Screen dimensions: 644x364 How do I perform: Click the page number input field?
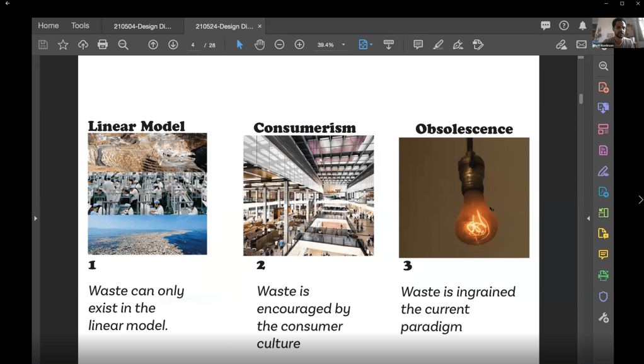[193, 45]
